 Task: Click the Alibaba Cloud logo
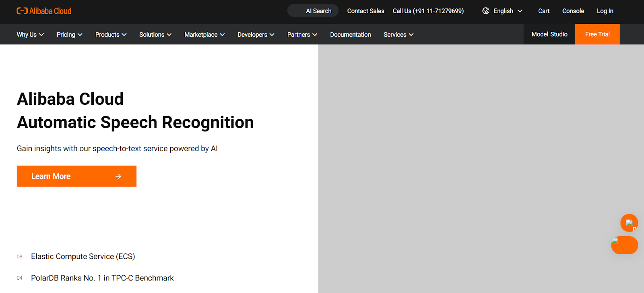coord(44,11)
